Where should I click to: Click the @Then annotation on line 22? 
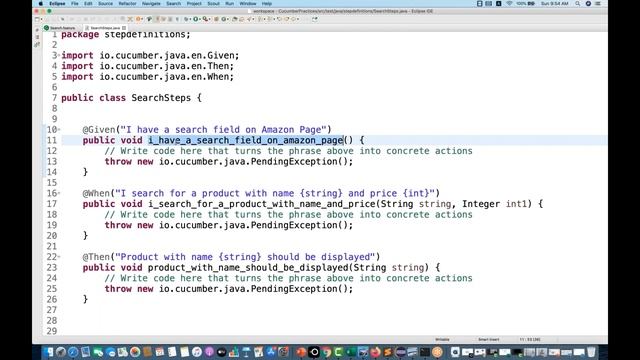(x=96, y=257)
